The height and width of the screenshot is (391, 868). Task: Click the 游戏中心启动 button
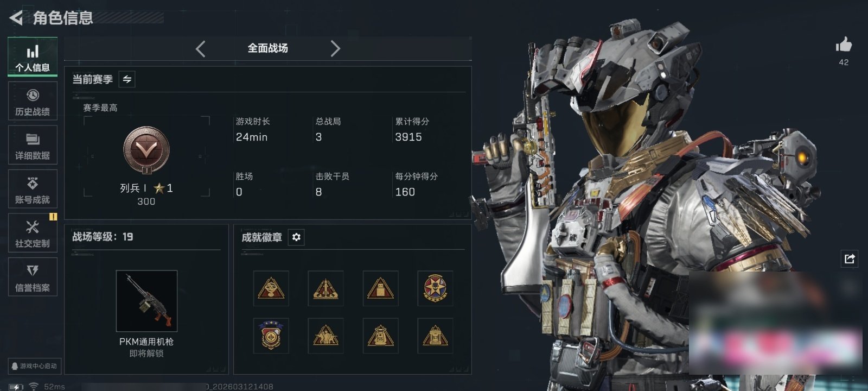click(34, 366)
